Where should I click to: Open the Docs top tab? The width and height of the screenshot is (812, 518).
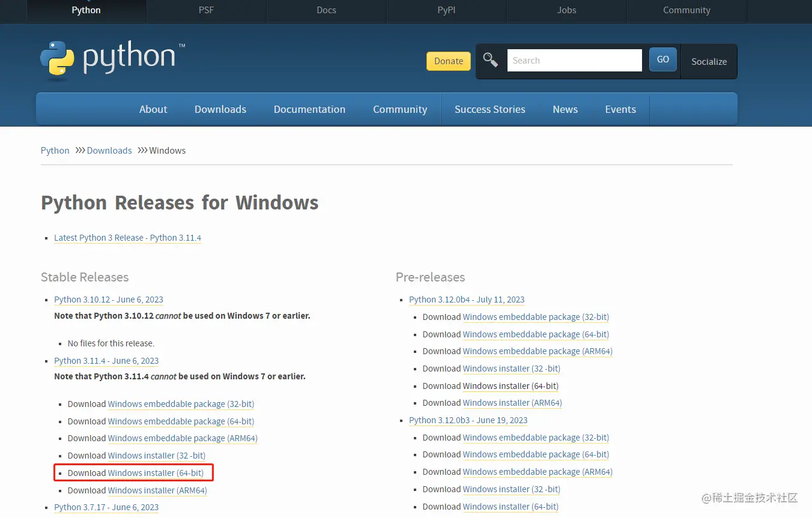click(326, 10)
